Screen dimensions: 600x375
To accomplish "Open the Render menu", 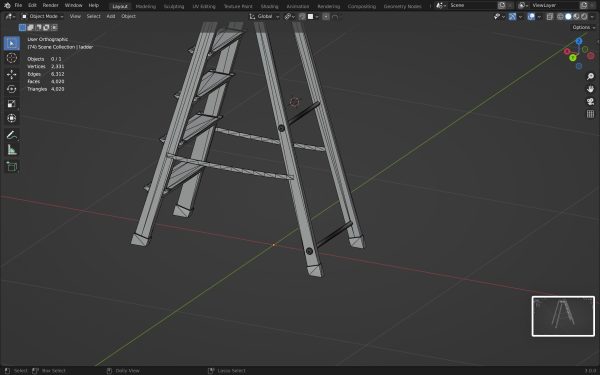I will [x=51, y=5].
